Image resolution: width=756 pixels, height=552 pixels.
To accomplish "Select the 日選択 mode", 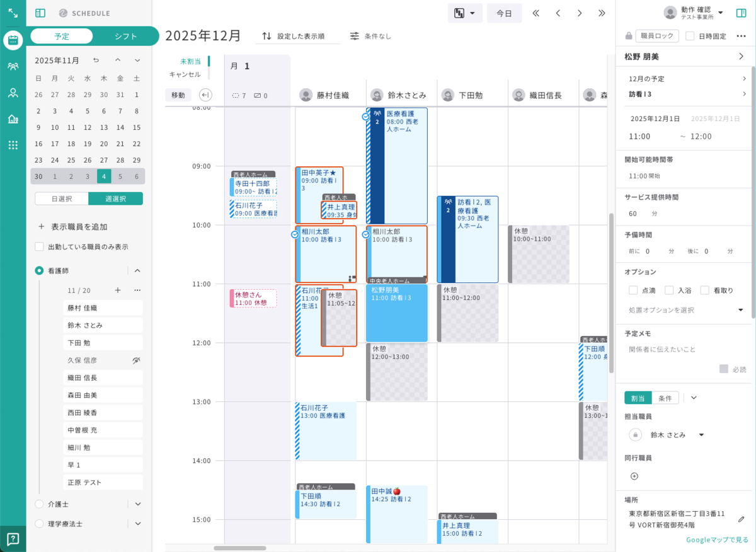I will pyautogui.click(x=61, y=198).
